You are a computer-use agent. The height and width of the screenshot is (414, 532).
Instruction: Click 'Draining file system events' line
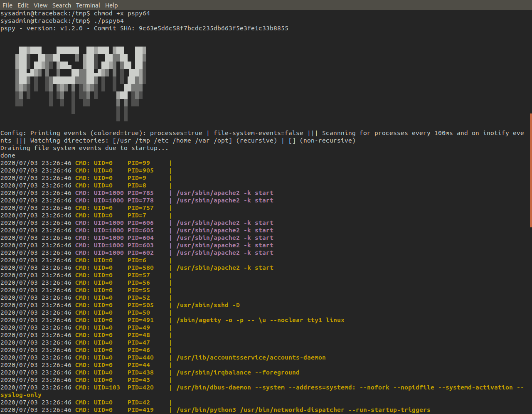(x=84, y=148)
